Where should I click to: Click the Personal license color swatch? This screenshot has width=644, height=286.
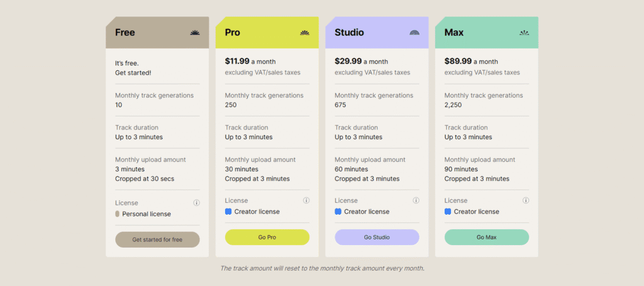tap(118, 214)
